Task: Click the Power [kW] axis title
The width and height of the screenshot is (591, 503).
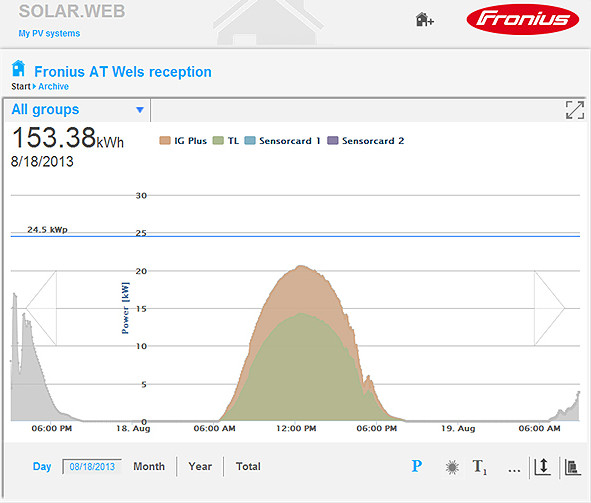Action: tap(126, 308)
